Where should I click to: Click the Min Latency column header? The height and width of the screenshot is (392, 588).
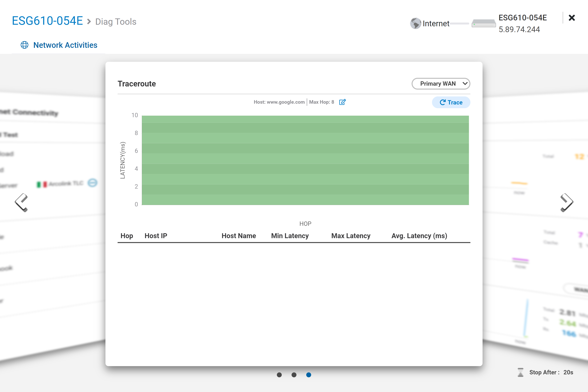[290, 236]
